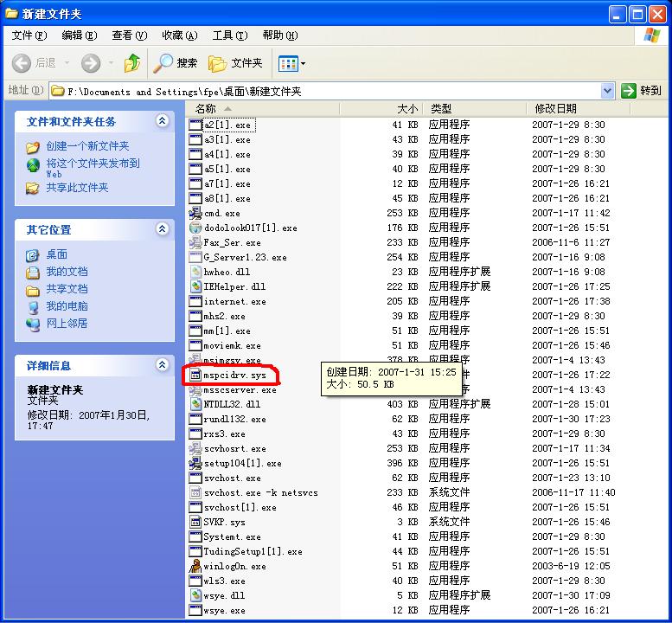Go up one folder level icon

[x=132, y=63]
